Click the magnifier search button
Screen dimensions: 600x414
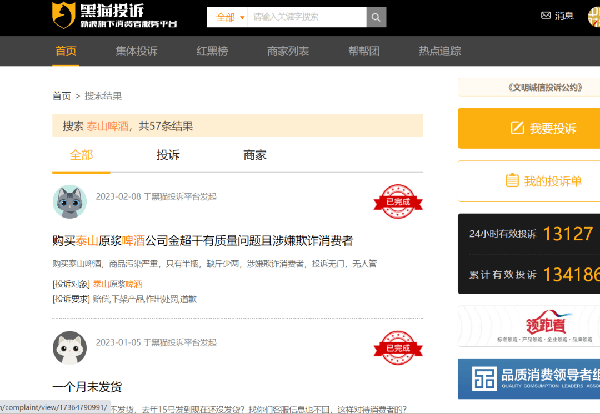[x=376, y=17]
